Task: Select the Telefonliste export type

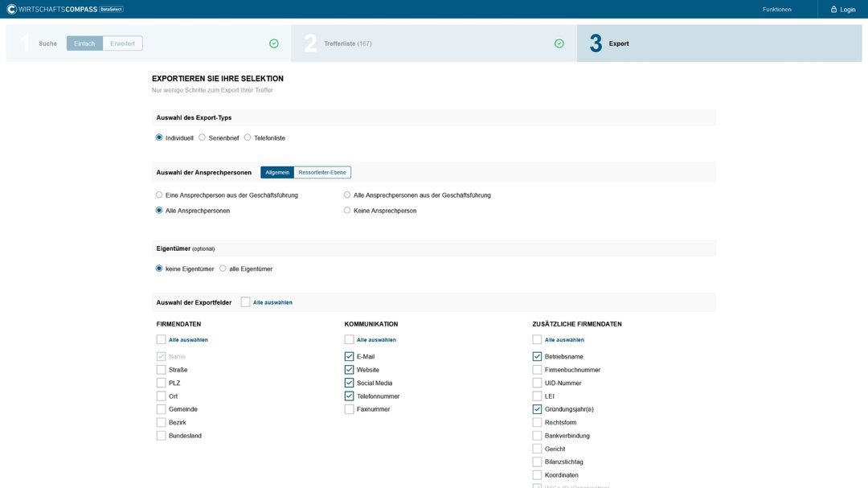Action: (x=248, y=137)
